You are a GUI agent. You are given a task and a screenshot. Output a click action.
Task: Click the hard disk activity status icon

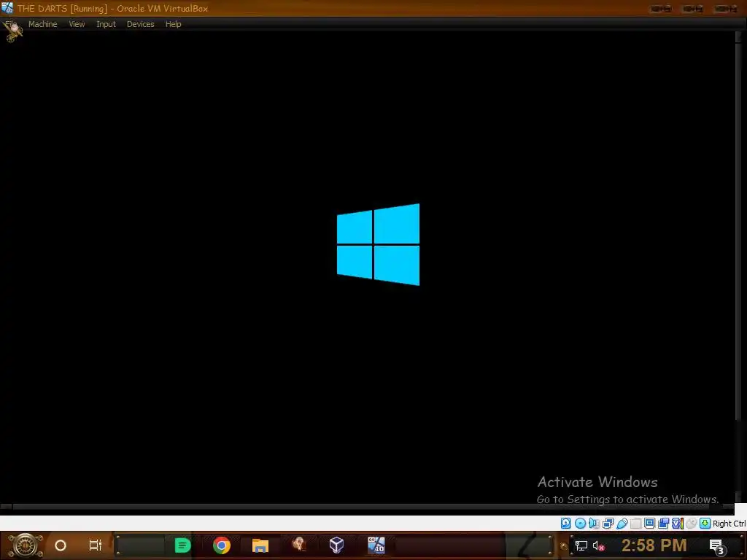(565, 524)
